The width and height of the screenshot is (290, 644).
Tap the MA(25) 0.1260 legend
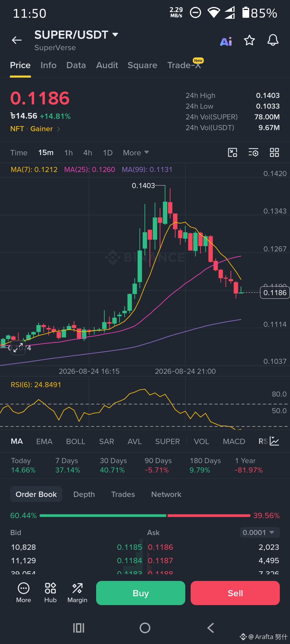(x=90, y=170)
